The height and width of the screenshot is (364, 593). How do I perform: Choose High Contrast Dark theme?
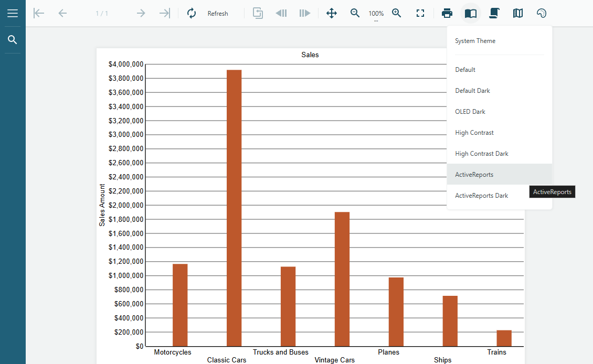482,154
